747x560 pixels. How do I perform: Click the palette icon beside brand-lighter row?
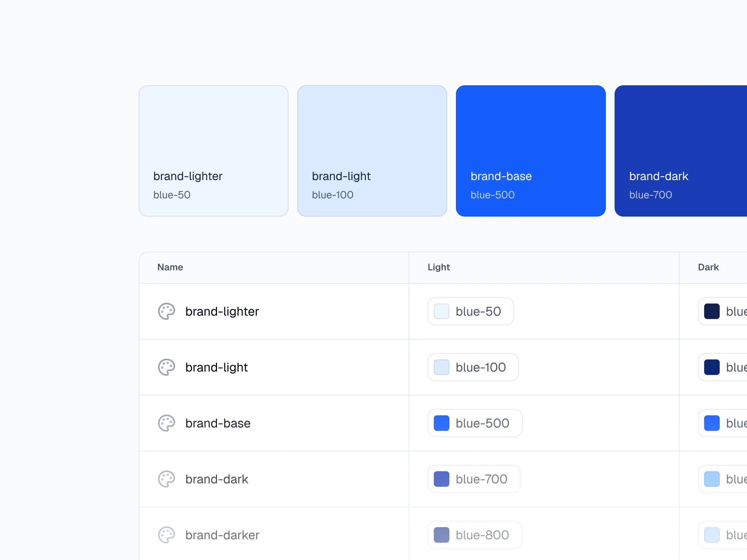[x=166, y=311]
